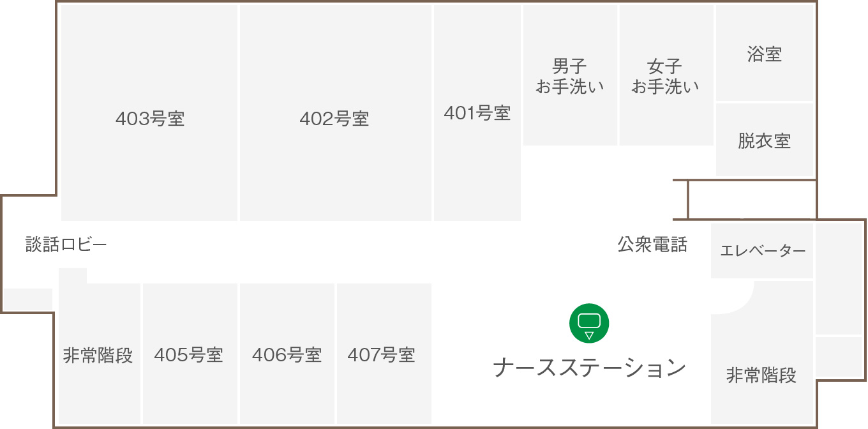This screenshot has width=868, height=429.
Task: Choose the 男子お手洗い room
Action: coord(569,75)
